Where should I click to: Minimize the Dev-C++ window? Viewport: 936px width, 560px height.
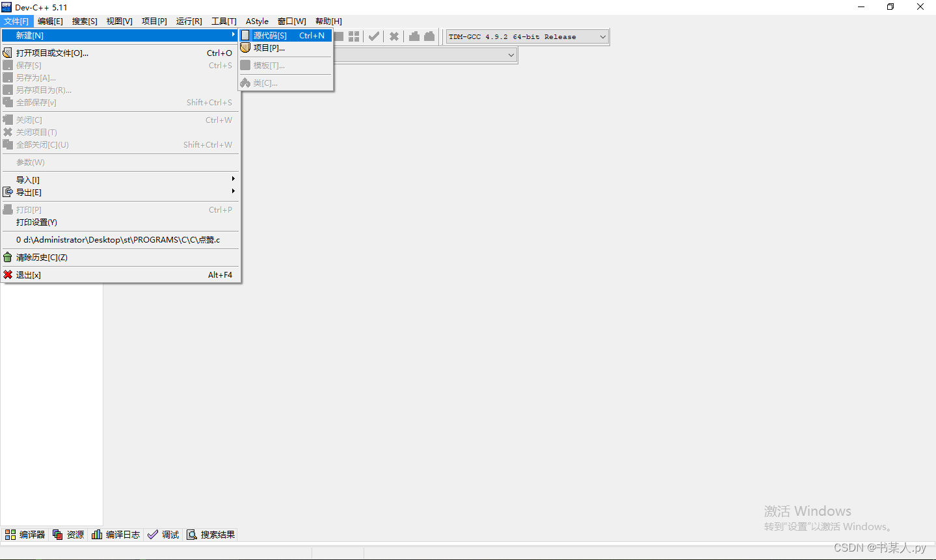click(x=861, y=7)
